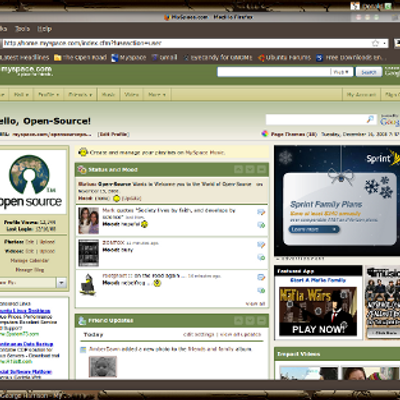Click the green reply icon on the 'busy' status

(x=261, y=257)
